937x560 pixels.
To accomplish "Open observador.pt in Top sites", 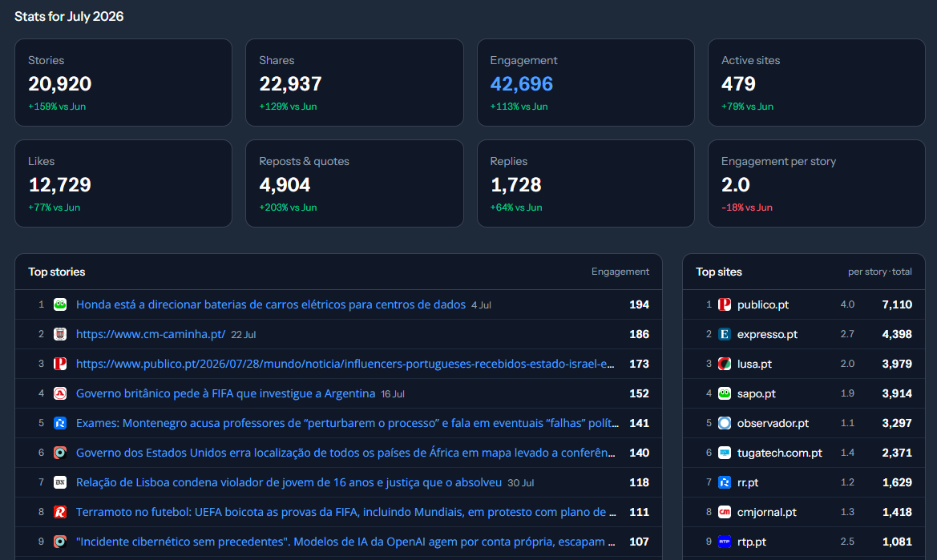I will (773, 423).
